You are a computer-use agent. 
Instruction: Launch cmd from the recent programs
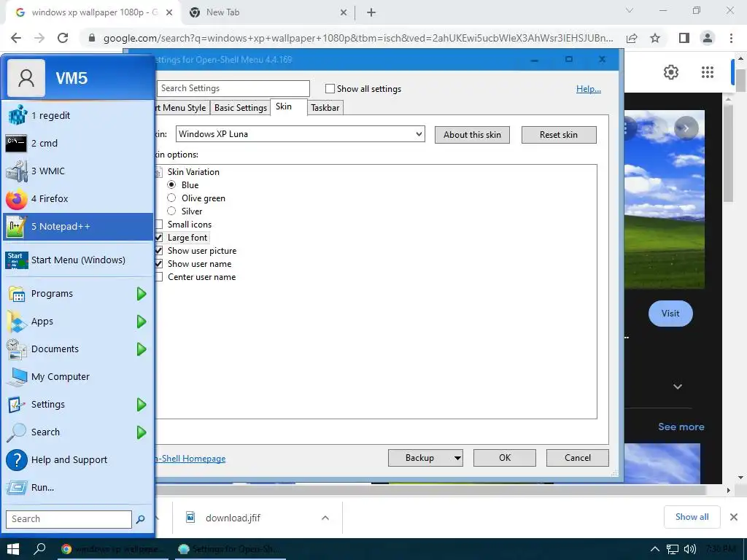pos(77,144)
